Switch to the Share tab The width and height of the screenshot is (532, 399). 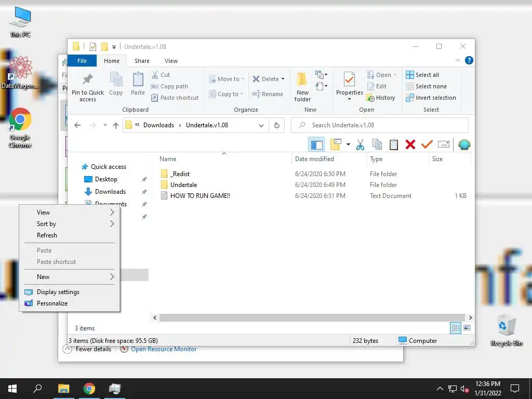point(142,61)
